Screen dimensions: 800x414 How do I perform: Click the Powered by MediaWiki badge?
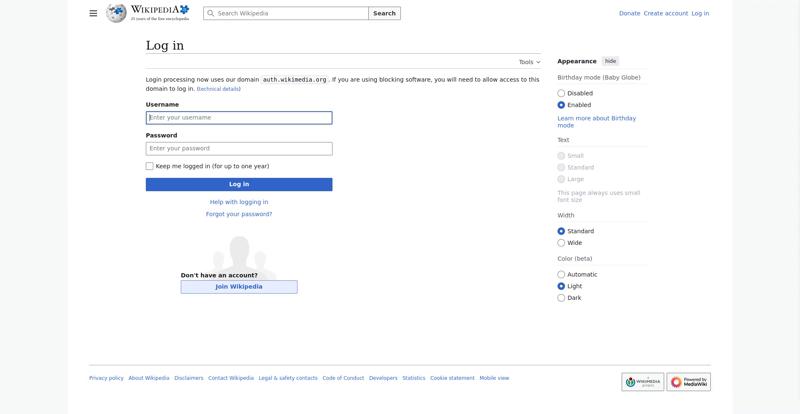pos(689,382)
